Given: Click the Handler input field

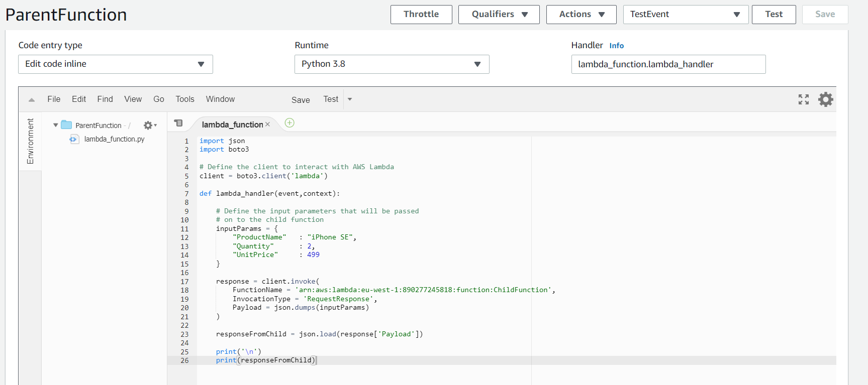Looking at the screenshot, I should (x=668, y=64).
